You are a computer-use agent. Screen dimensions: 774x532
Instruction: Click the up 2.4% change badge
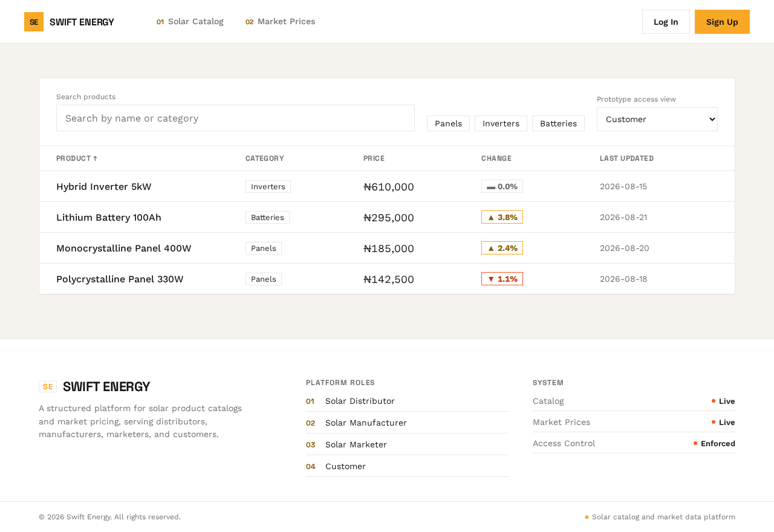502,248
